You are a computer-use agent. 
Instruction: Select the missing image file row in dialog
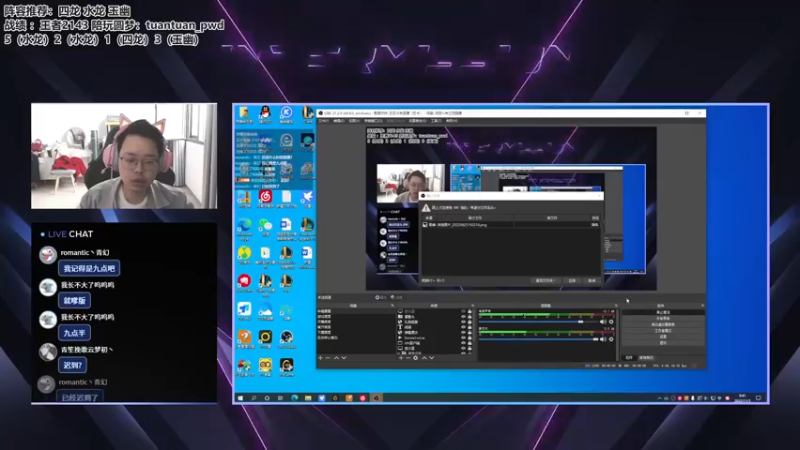(511, 224)
